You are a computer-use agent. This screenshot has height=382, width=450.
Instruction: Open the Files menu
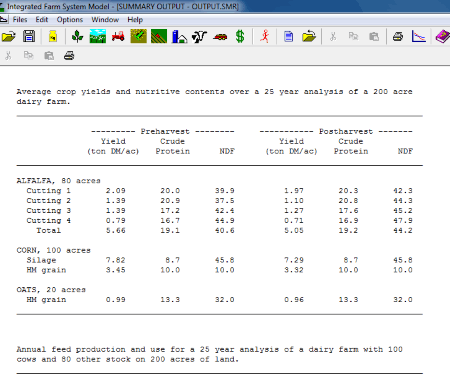coord(20,20)
